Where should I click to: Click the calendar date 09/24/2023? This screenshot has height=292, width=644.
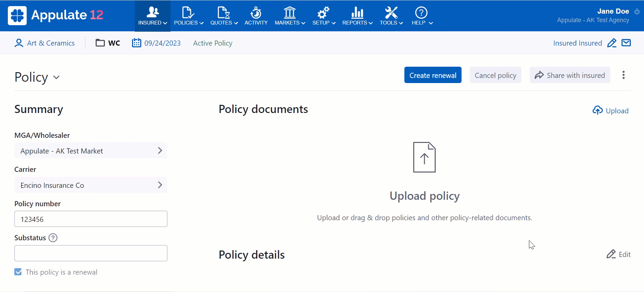(157, 43)
